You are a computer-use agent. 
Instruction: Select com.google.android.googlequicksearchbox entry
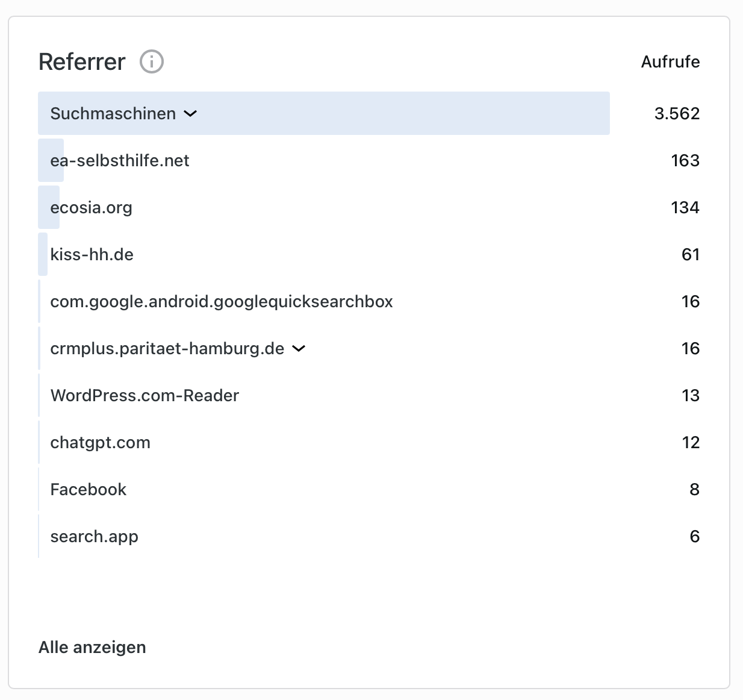click(x=222, y=302)
